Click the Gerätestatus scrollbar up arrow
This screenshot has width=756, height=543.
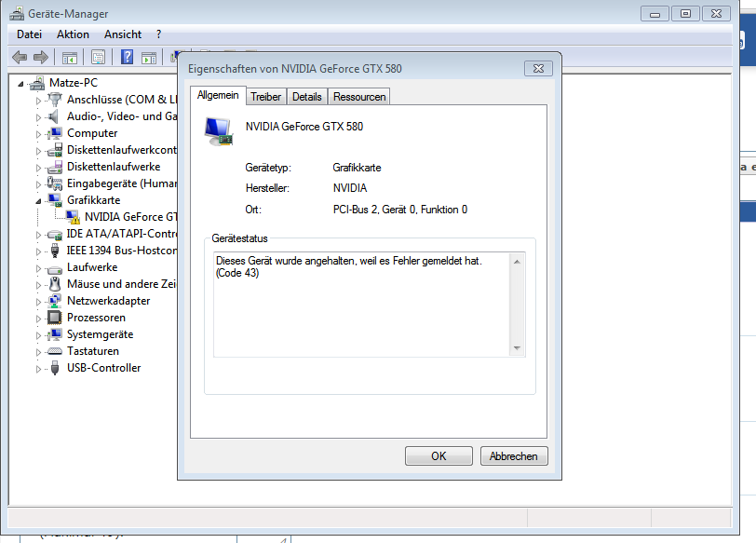517,262
